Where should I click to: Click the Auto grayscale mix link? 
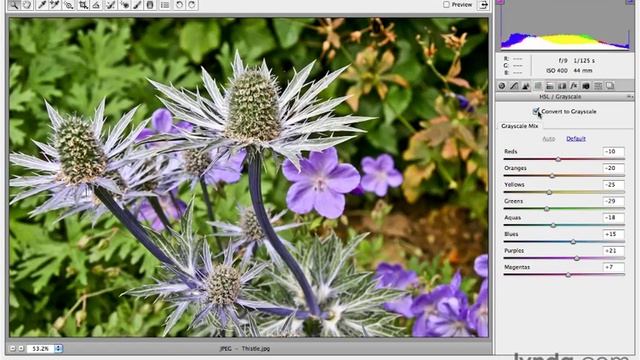tap(549, 139)
